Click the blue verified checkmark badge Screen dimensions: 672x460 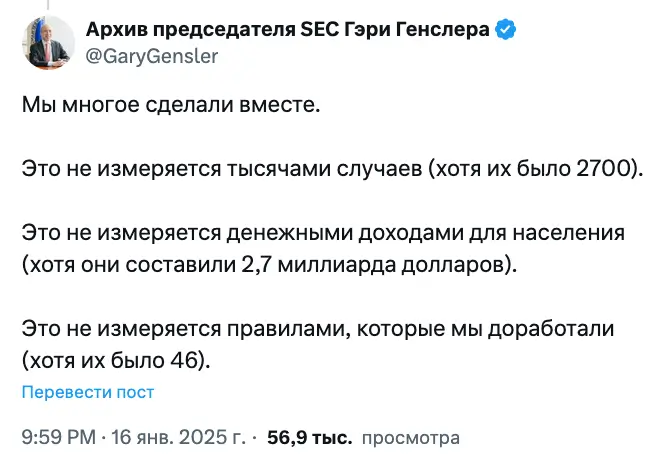point(506,30)
